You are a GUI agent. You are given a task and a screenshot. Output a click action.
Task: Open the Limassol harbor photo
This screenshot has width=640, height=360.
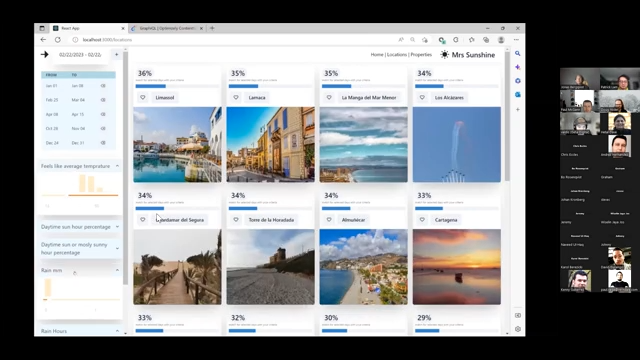pyautogui.click(x=177, y=144)
